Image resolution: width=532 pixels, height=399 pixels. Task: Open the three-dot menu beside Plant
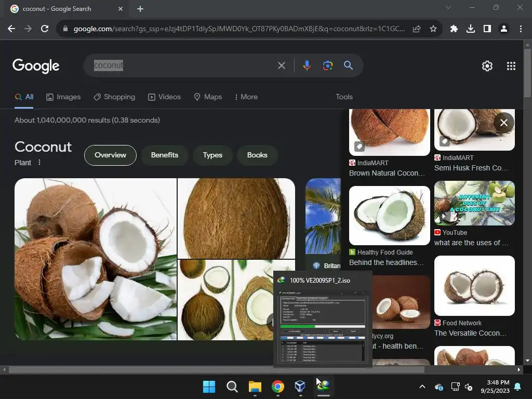39,163
